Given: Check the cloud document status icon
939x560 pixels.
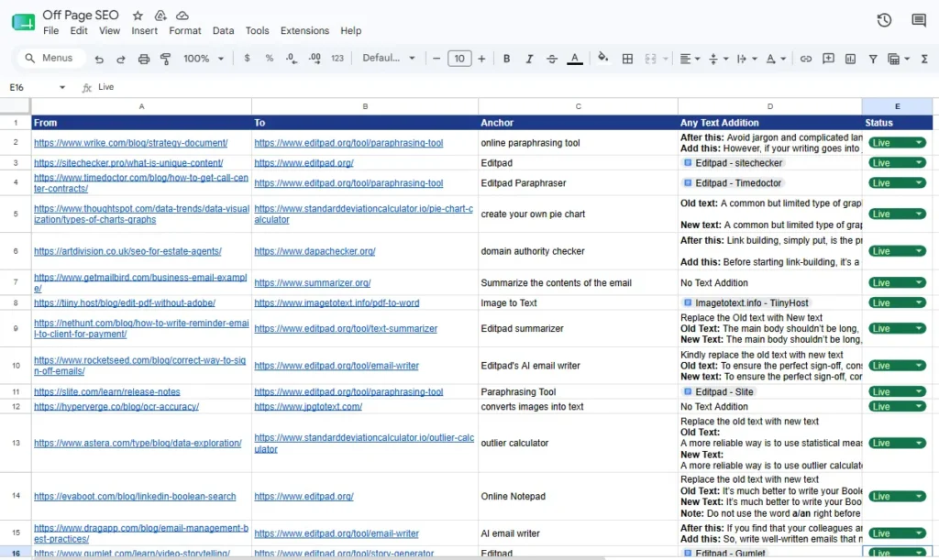Looking at the screenshot, I should pyautogui.click(x=182, y=16).
